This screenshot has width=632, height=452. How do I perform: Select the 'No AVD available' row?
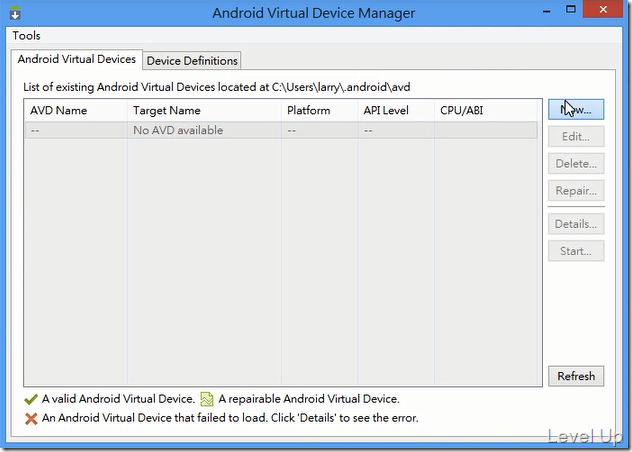(x=281, y=130)
